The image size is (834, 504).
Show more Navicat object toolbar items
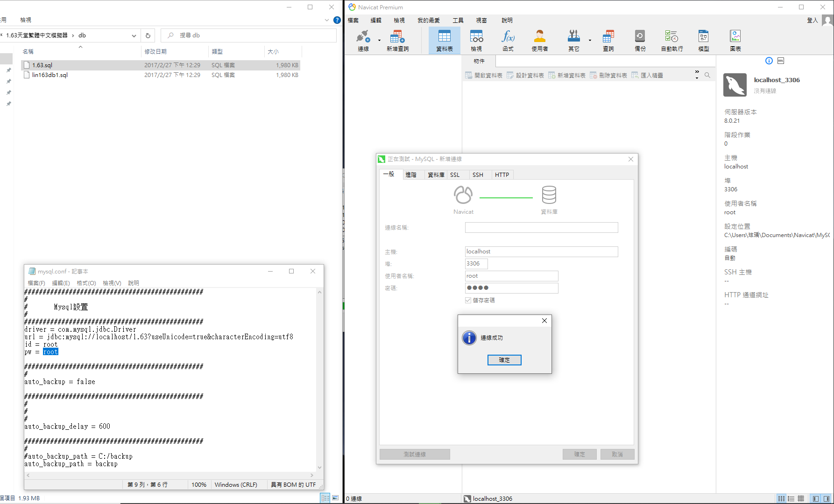pyautogui.click(x=697, y=75)
